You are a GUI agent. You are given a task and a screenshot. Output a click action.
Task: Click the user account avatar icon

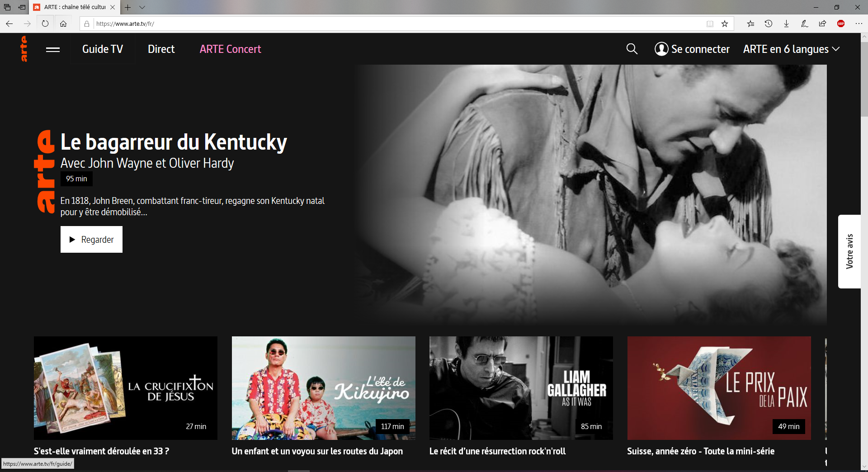point(661,49)
